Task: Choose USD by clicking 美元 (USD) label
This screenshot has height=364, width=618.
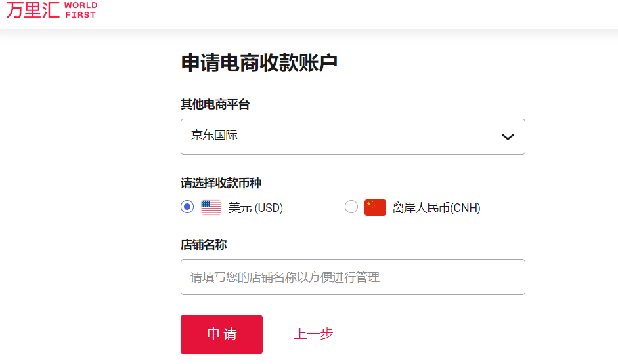Action: (x=255, y=209)
